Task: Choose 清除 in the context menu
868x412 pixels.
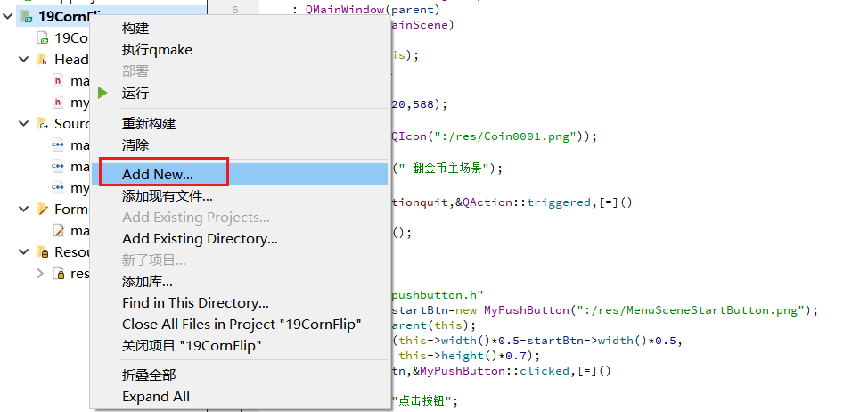Action: pos(239,145)
